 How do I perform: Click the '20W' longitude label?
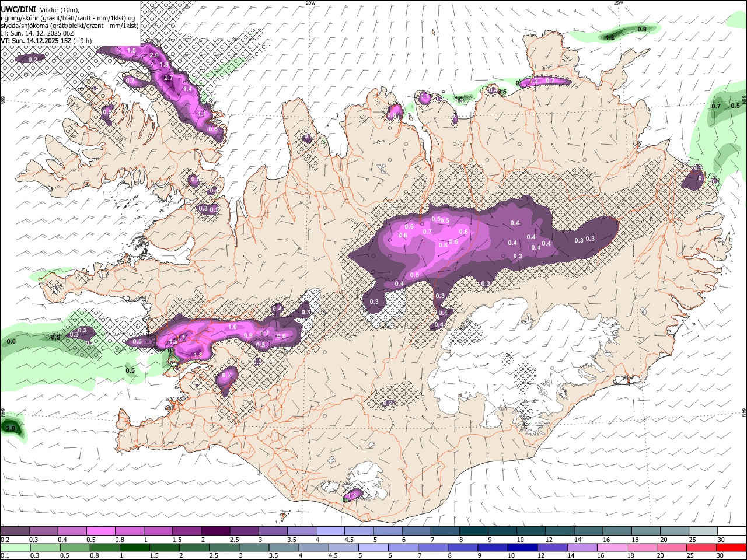(310, 3)
